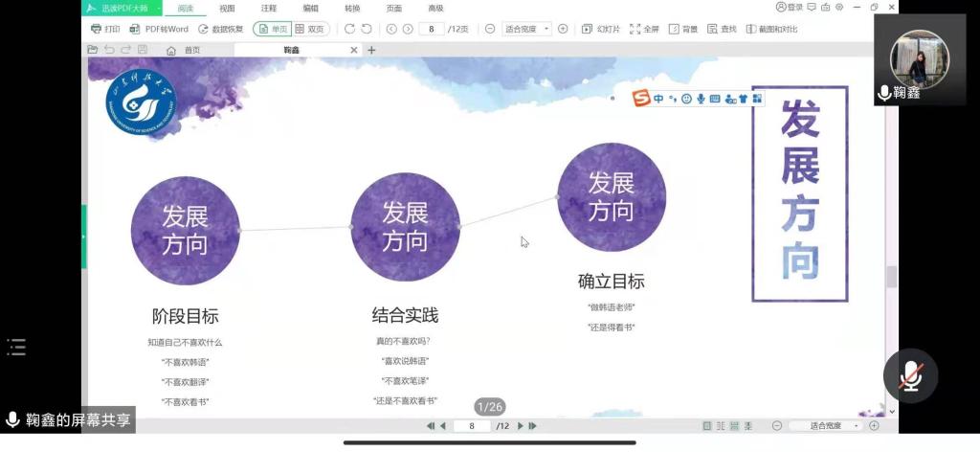Open the 注释 annotation menu tab
The image size is (980, 452).
click(269, 8)
